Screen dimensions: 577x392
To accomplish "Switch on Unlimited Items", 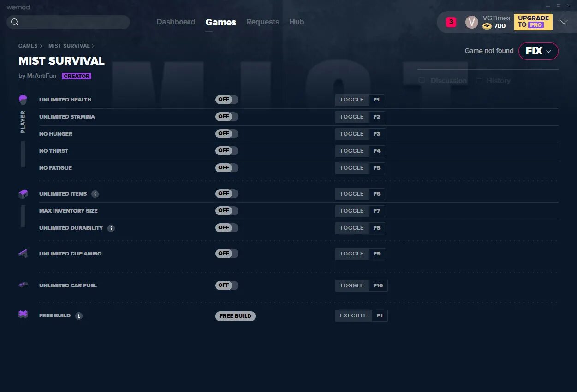I will pos(227,194).
